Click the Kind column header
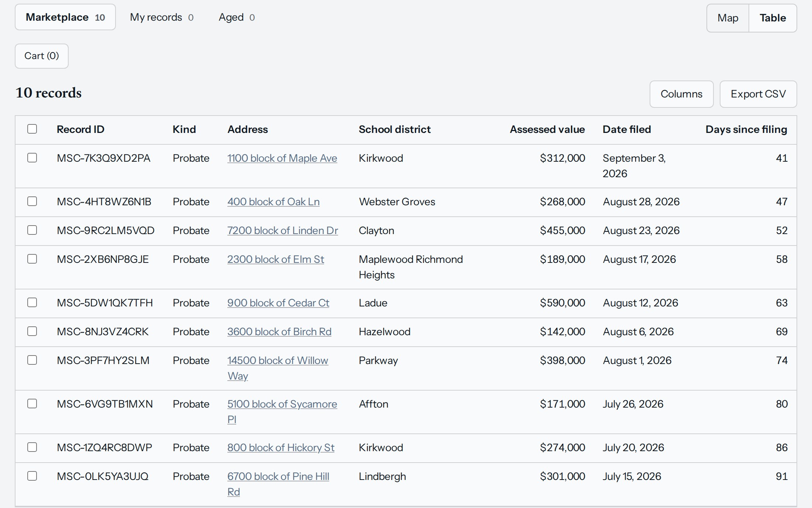 point(184,130)
